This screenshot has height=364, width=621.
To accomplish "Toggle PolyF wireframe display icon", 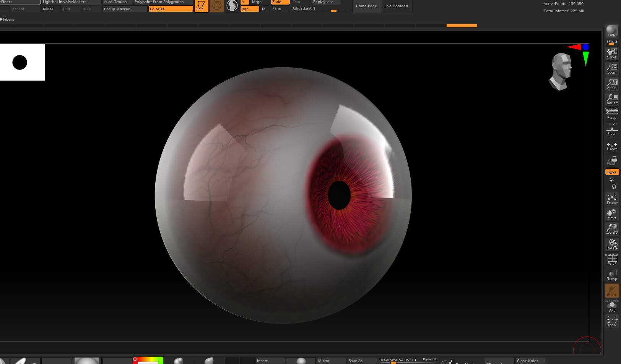I will click(611, 259).
